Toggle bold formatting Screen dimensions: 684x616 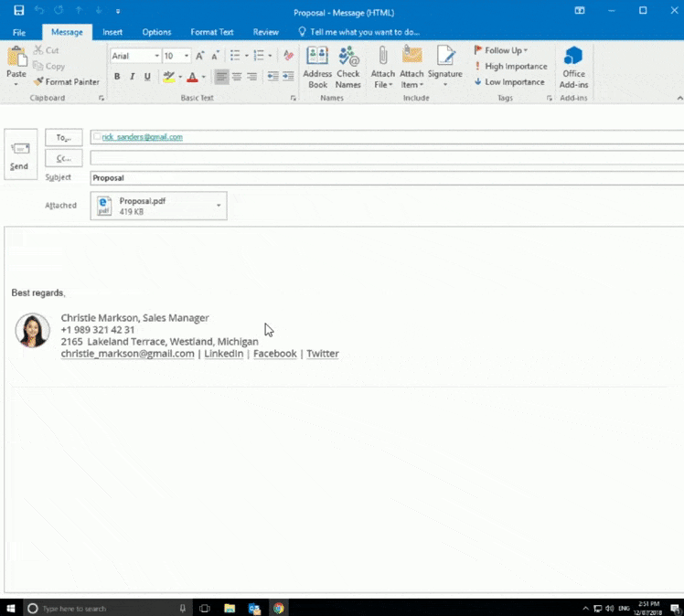tap(117, 77)
